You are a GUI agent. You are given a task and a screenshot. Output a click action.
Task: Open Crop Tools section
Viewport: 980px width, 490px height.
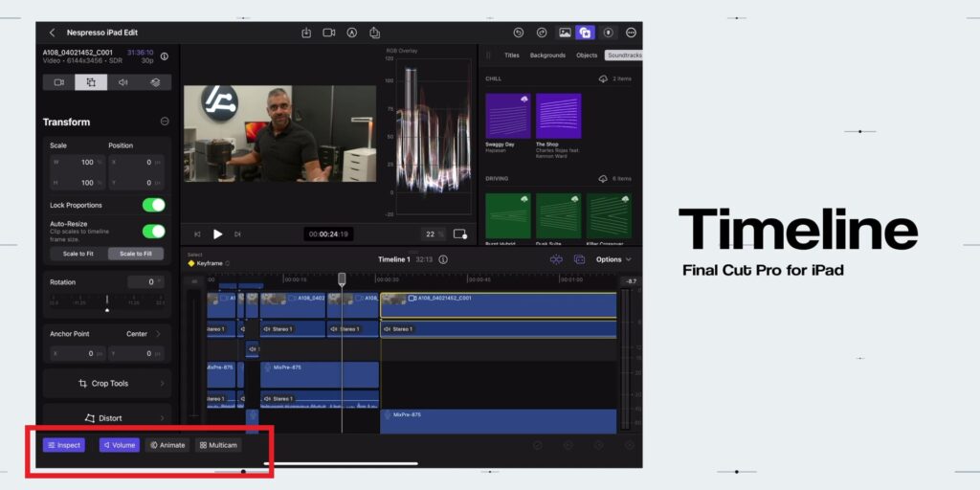(x=107, y=383)
